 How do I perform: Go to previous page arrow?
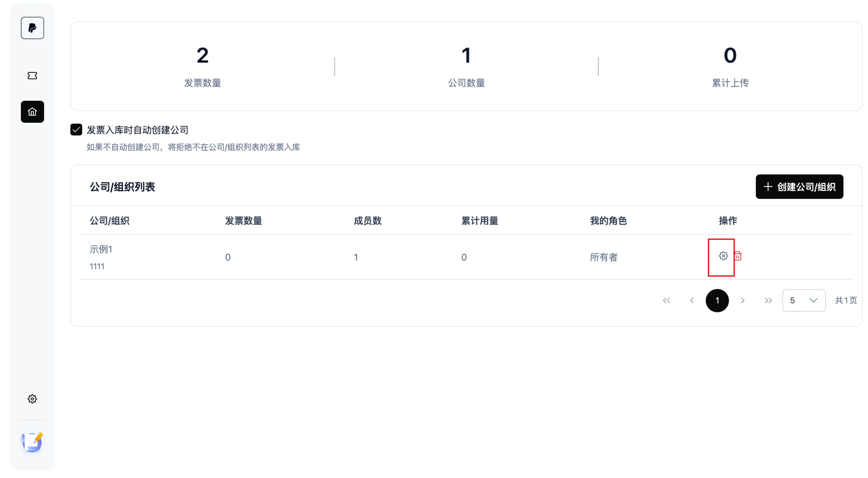pos(692,301)
